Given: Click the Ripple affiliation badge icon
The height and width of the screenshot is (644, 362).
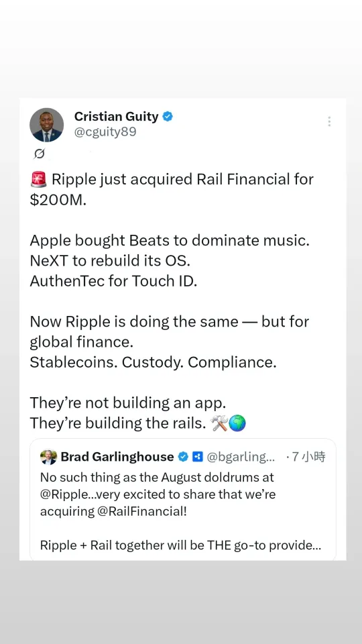Looking at the screenshot, I should tap(197, 457).
